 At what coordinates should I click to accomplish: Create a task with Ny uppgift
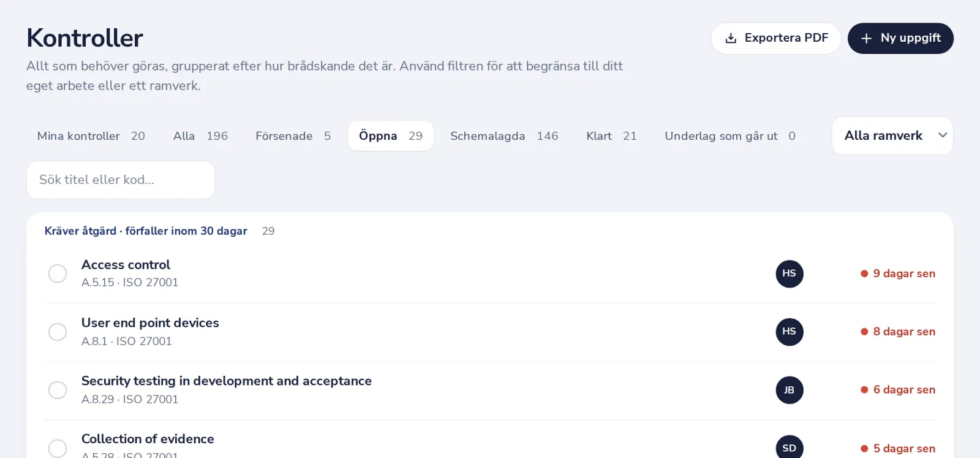(900, 39)
